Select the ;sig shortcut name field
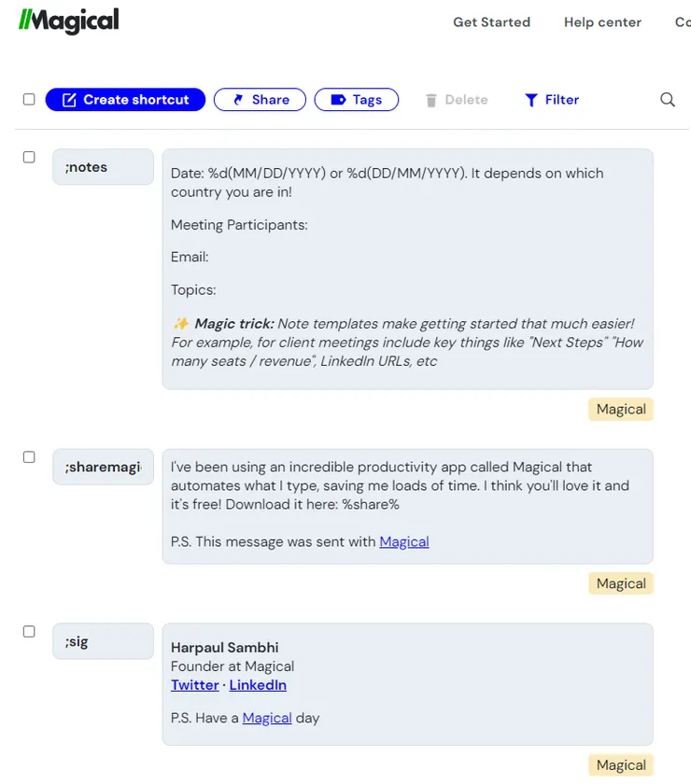The image size is (691, 784). pos(103,641)
